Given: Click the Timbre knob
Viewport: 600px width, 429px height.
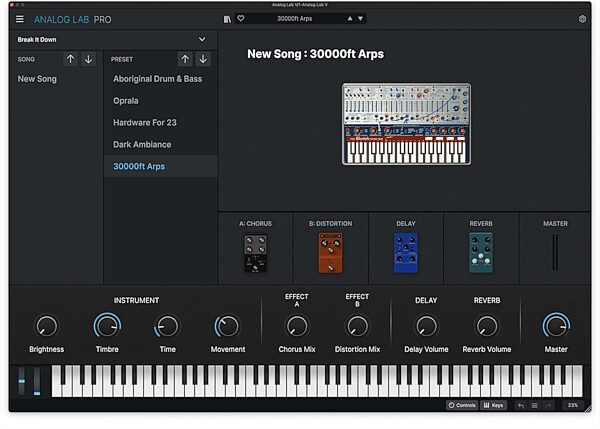Looking at the screenshot, I should pos(108,326).
